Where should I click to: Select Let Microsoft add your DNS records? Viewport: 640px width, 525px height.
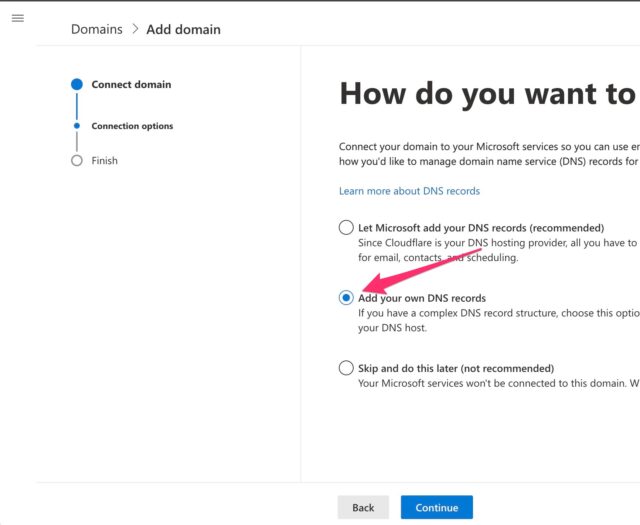(346, 227)
